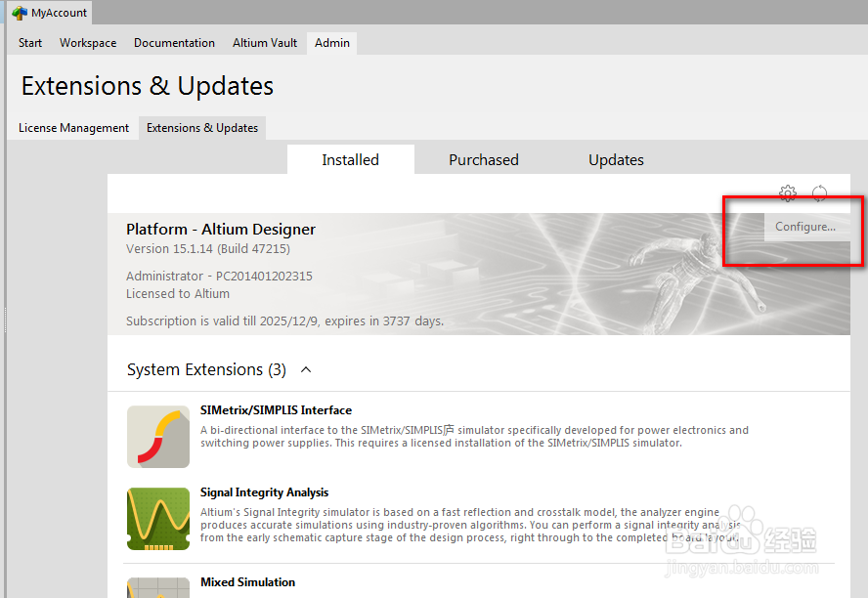Click the SIMetrix/SIMPLIS Interface title
Screen dimensions: 868x598
point(276,410)
